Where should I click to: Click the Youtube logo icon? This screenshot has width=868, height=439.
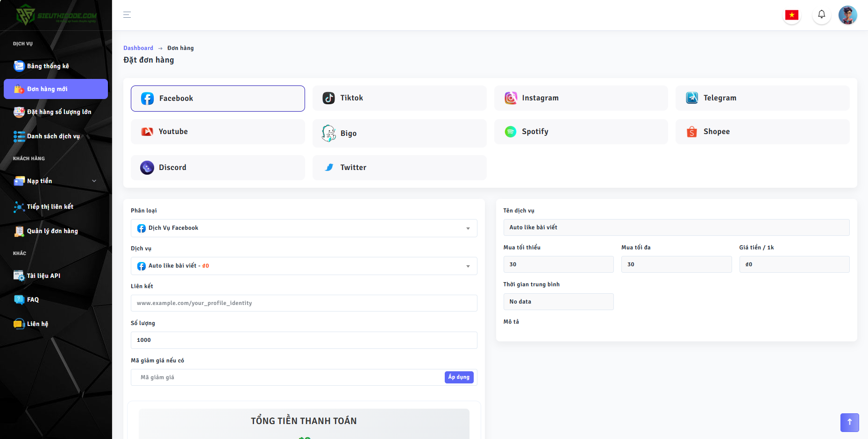pyautogui.click(x=147, y=132)
